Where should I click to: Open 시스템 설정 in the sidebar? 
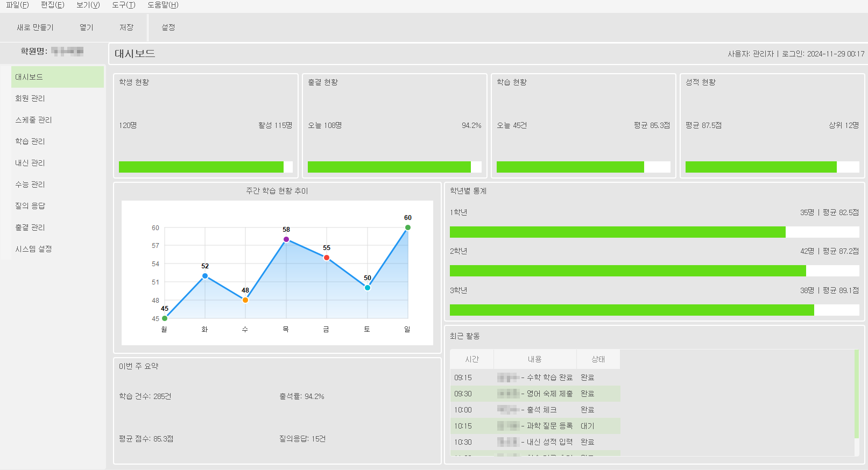(33, 249)
